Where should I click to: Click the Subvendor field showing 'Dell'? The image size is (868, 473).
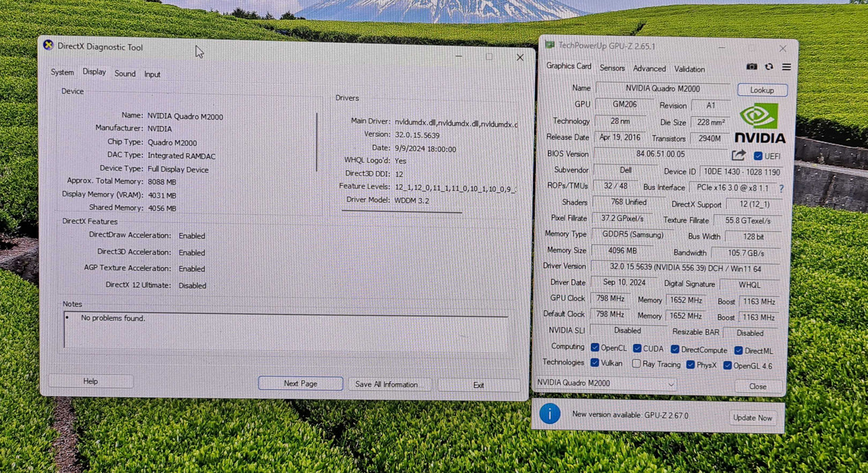point(626,170)
